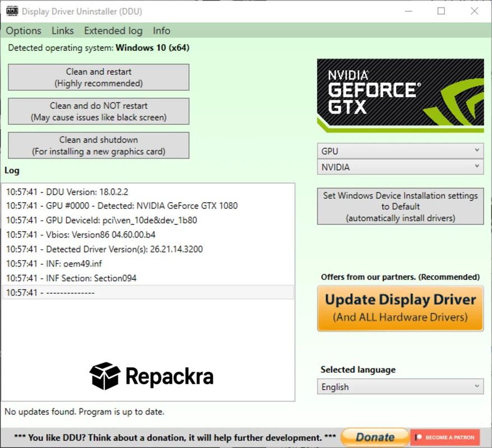This screenshot has height=448, width=492.
Task: Click the NVIDIA GeForce GTX logo image
Action: tap(400, 95)
